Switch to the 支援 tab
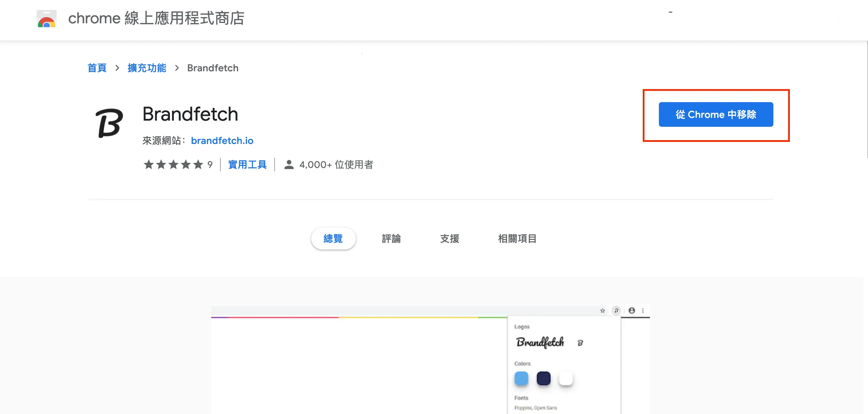Viewport: 868px width, 414px height. [x=449, y=239]
